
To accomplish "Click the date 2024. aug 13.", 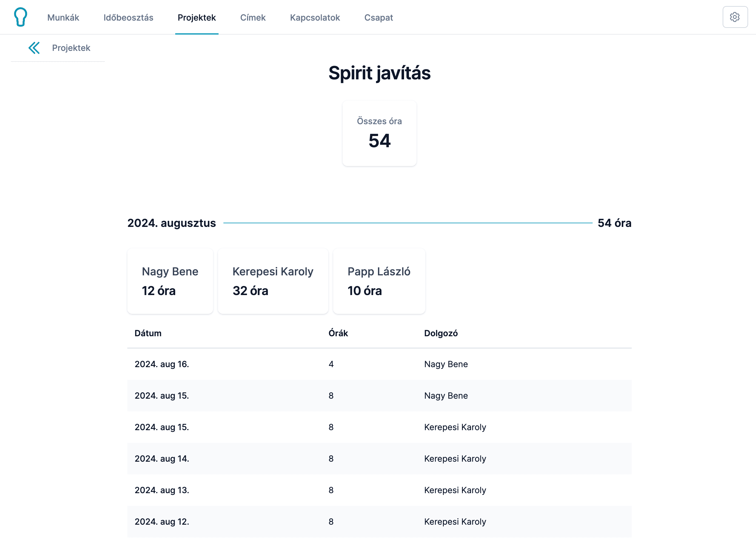I will click(162, 490).
